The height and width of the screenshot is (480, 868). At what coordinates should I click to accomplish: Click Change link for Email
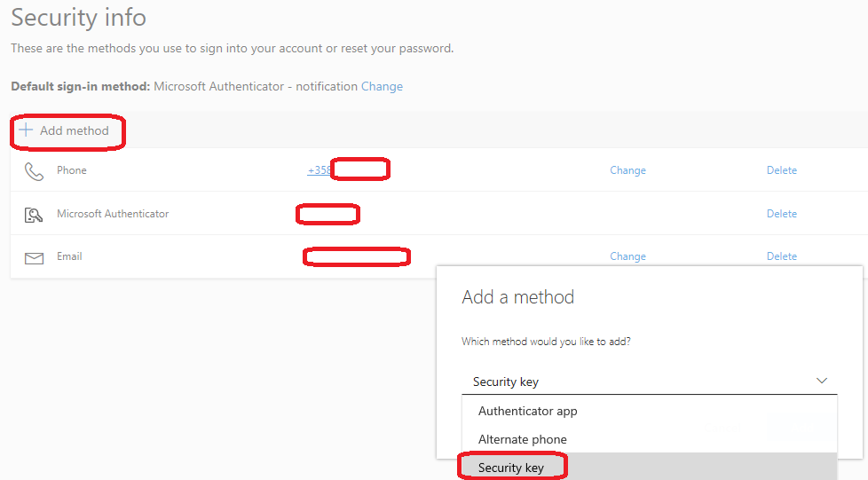[627, 256]
